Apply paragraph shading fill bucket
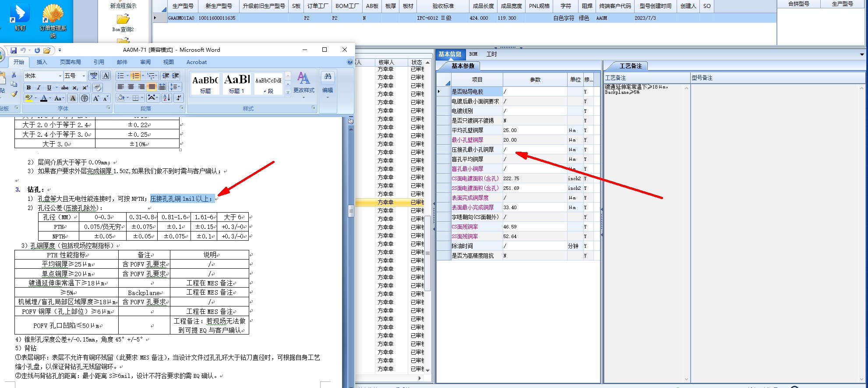 click(x=121, y=98)
